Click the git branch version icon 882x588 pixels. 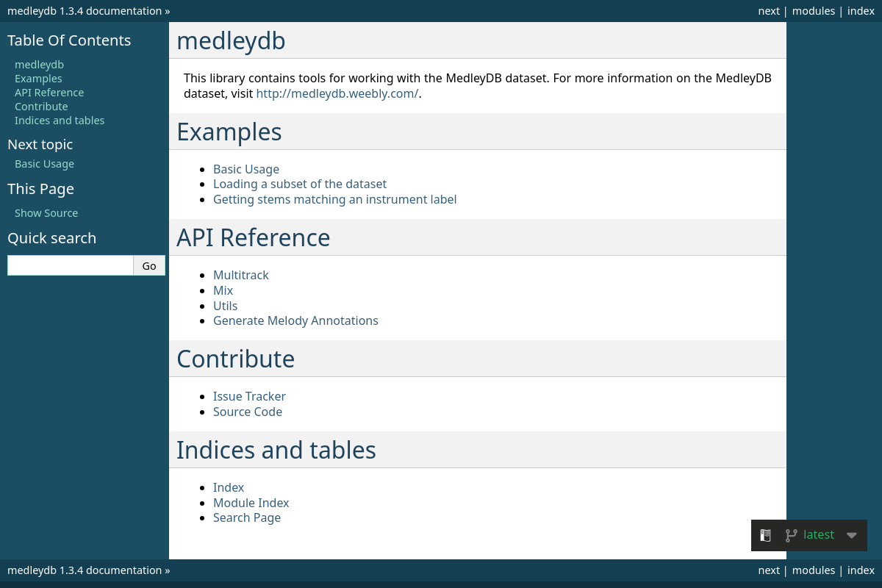(x=791, y=535)
